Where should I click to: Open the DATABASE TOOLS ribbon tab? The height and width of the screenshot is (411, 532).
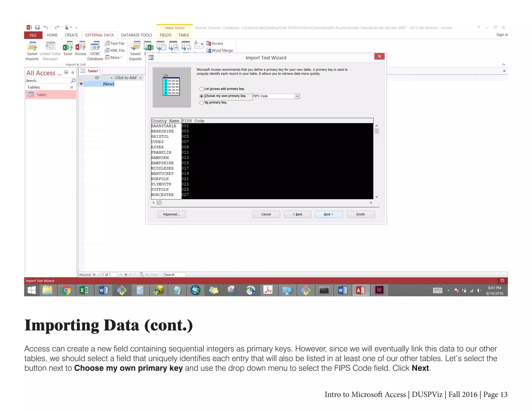point(136,35)
